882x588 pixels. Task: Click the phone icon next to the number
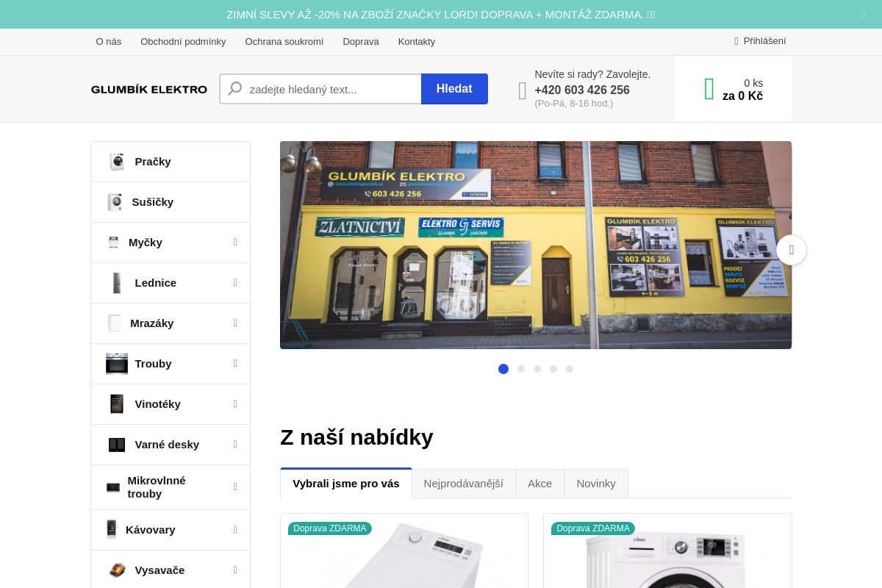pyautogui.click(x=522, y=90)
